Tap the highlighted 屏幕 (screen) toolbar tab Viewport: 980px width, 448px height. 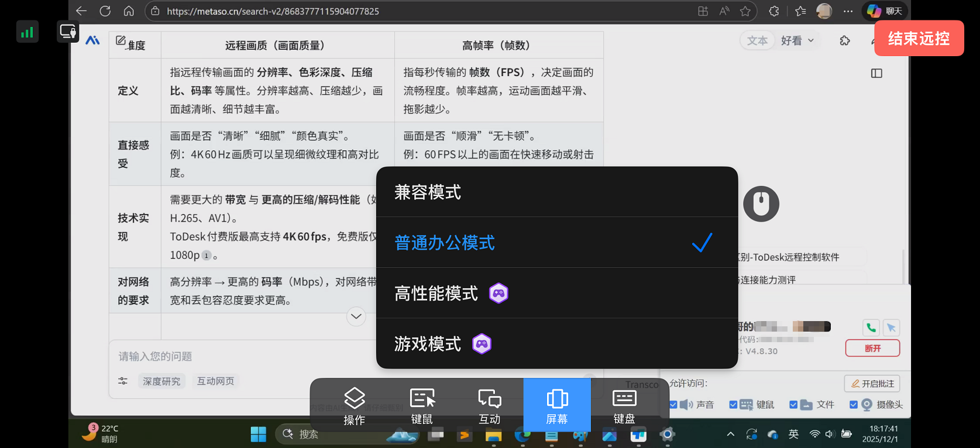(557, 405)
